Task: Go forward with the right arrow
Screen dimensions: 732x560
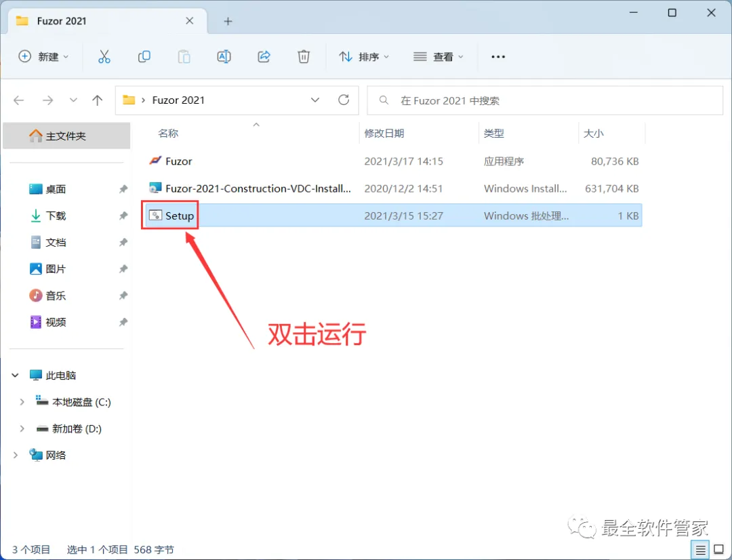Action: [x=47, y=100]
